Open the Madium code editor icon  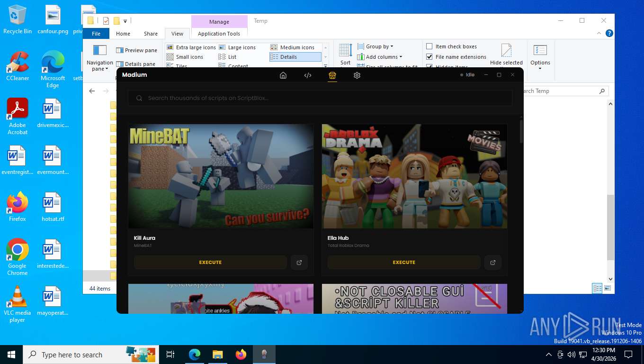point(308,75)
